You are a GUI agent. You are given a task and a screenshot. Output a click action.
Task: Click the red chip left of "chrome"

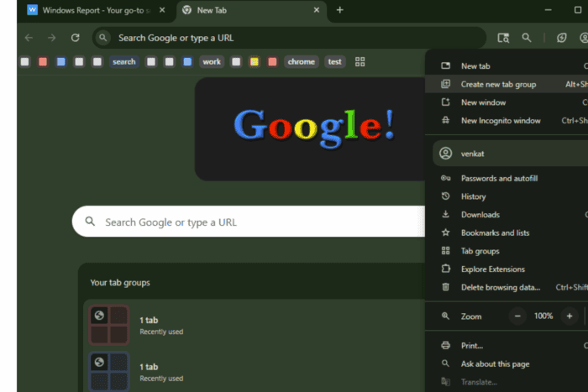[273, 62]
